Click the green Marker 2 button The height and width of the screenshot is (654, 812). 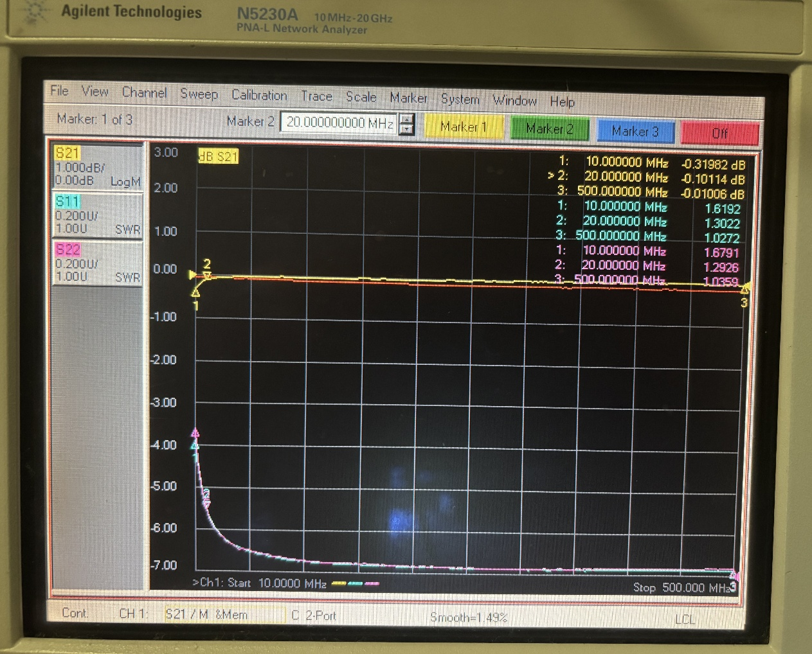point(549,129)
